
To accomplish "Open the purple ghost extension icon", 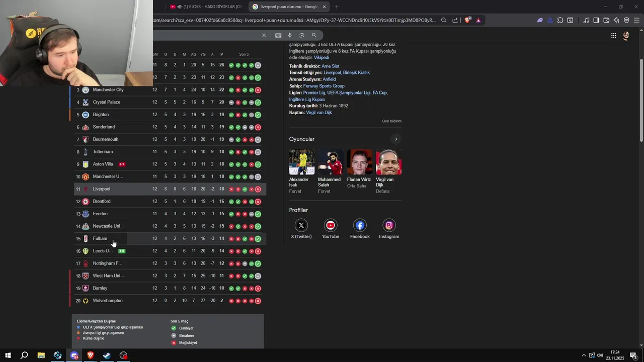I will [x=540, y=21].
